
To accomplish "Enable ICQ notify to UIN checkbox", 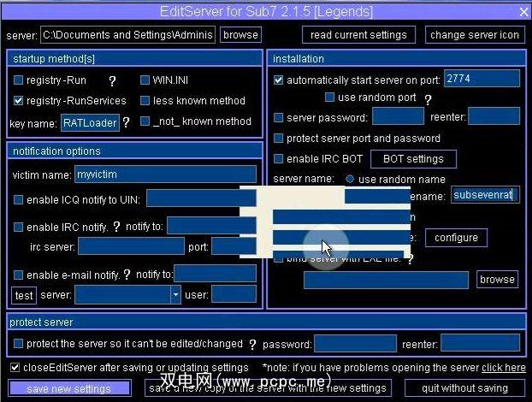I will click(18, 199).
